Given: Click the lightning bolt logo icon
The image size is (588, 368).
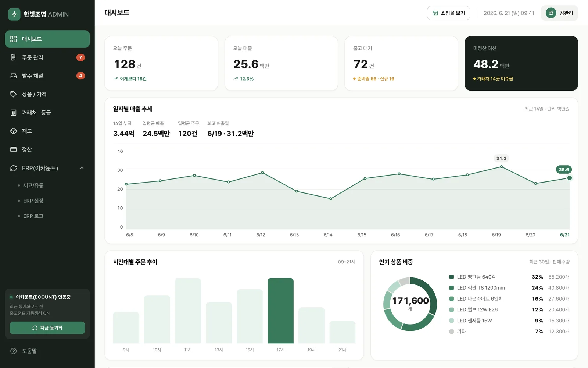Looking at the screenshot, I should [x=14, y=14].
